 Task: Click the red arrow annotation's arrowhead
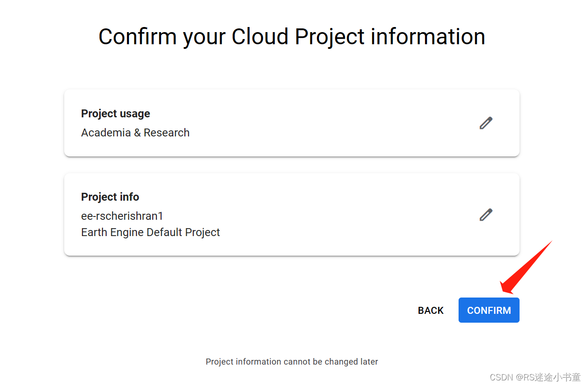[508, 286]
